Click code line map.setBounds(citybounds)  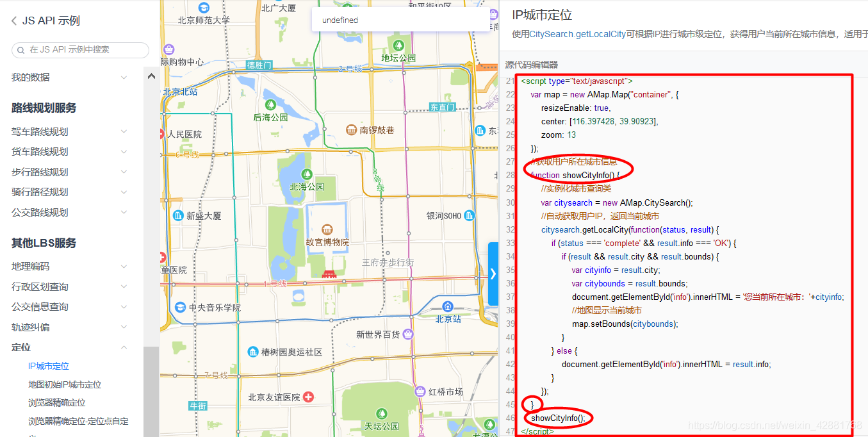click(x=625, y=324)
